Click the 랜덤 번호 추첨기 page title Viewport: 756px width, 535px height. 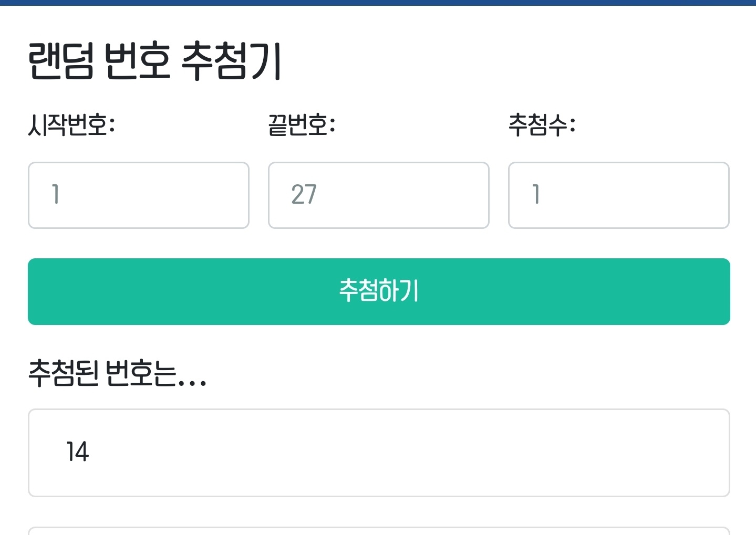coord(155,61)
